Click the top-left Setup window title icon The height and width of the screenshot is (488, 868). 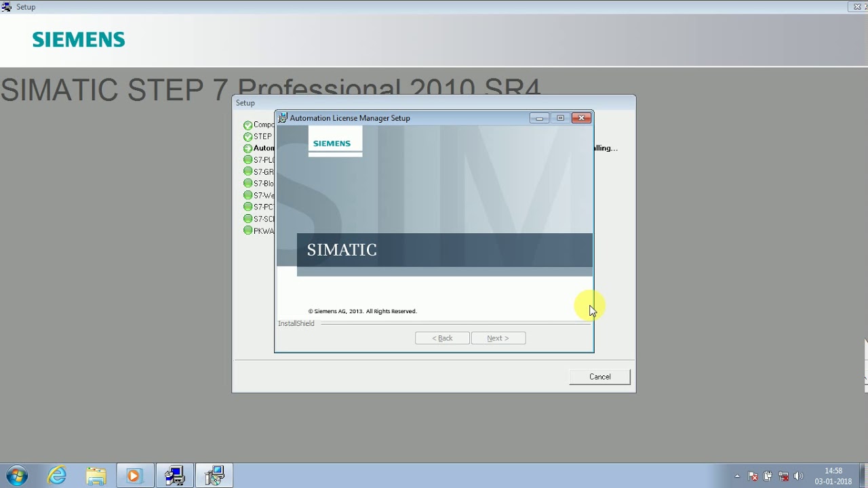(x=7, y=7)
